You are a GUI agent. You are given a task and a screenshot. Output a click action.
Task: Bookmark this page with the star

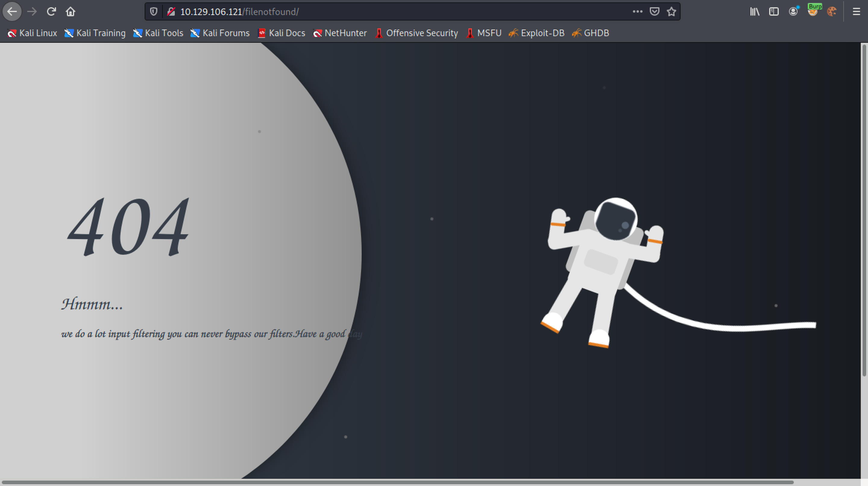(671, 12)
